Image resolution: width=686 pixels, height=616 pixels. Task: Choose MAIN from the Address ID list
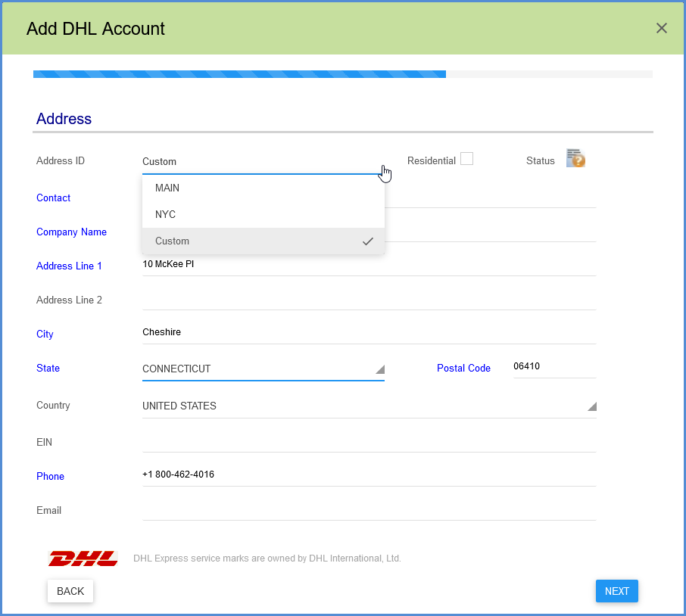pyautogui.click(x=263, y=188)
